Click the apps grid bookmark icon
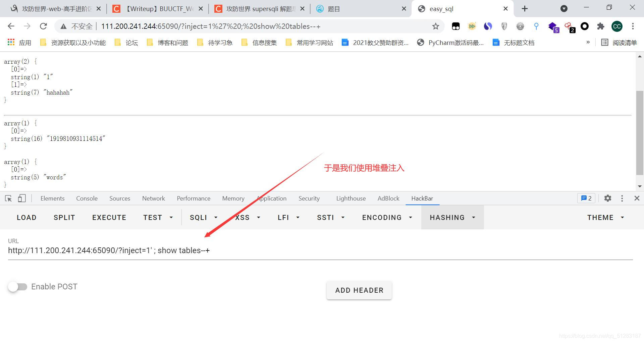The width and height of the screenshot is (644, 342). (x=11, y=42)
